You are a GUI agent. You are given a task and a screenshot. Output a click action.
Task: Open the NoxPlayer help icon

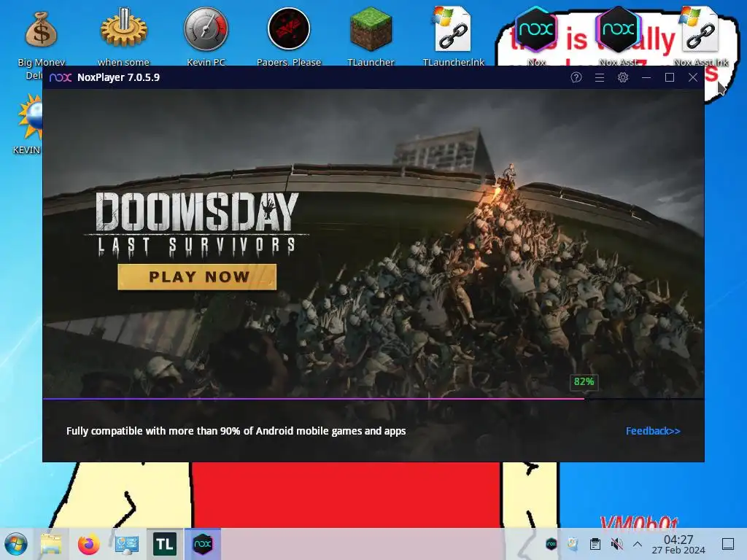576,77
